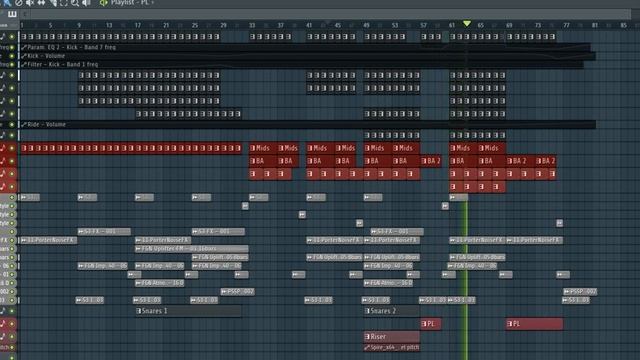Click the green Playlist window icon
The height and width of the screenshot is (360, 640).
tap(104, 2)
